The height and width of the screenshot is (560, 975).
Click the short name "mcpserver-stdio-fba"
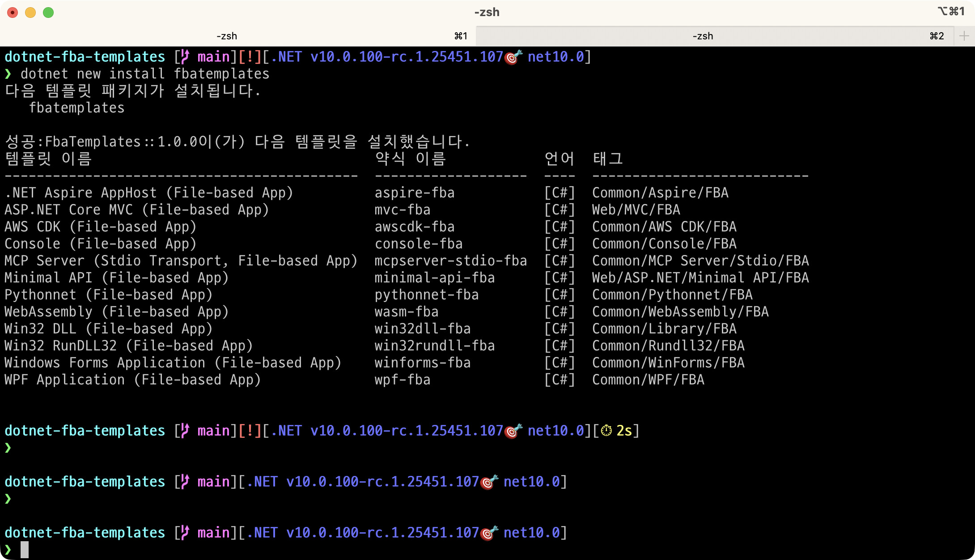point(451,261)
